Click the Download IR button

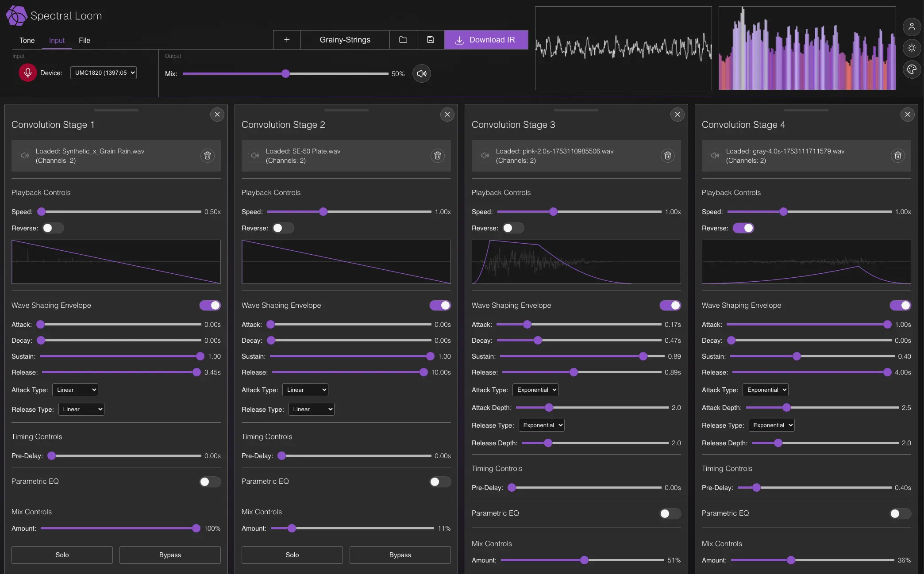click(x=486, y=40)
